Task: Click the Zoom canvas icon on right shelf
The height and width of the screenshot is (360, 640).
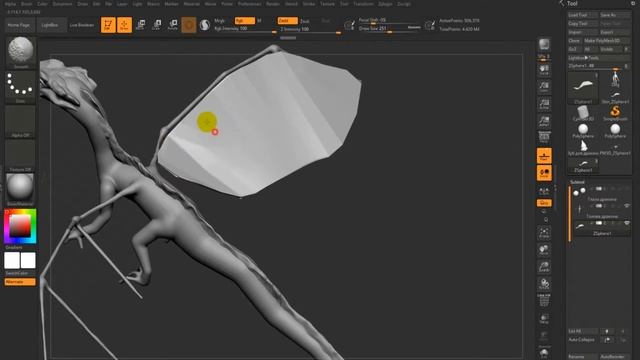Action: (544, 87)
